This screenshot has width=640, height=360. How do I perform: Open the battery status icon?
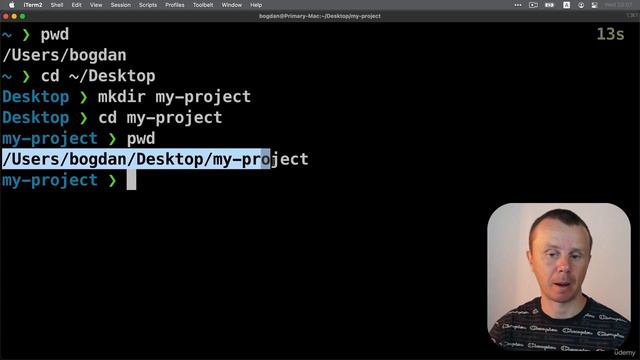coord(549,5)
